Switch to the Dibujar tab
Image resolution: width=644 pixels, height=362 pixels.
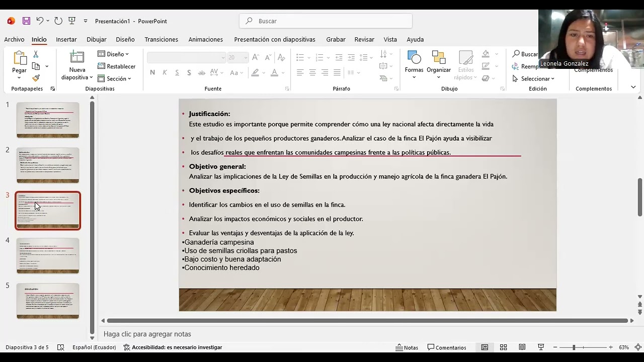tap(97, 39)
